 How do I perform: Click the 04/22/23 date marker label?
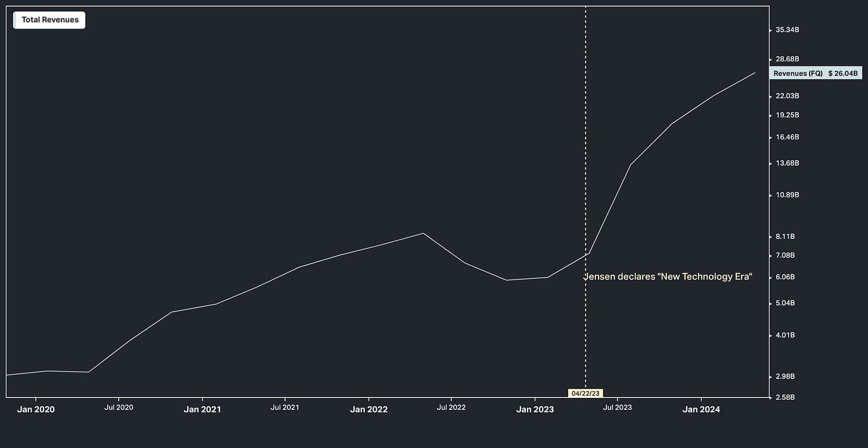(x=585, y=393)
